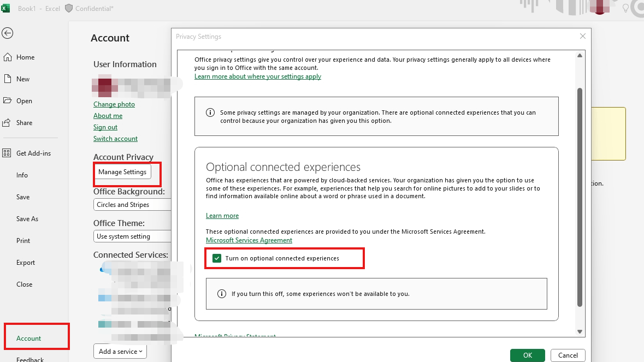Click the back arrow in Backstage view
Screen dimensions: 644x362
coord(8,33)
